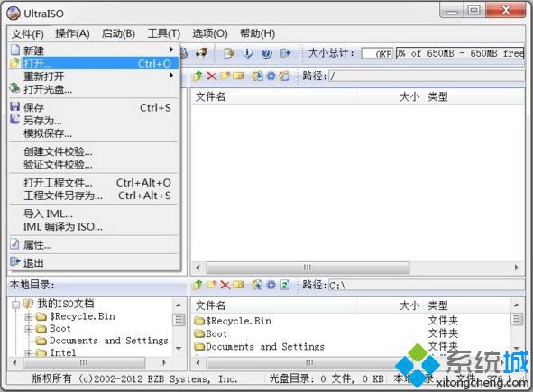Select IML 编译为 ISO... entry
Viewport: 533px width, 392px height.
point(94,227)
